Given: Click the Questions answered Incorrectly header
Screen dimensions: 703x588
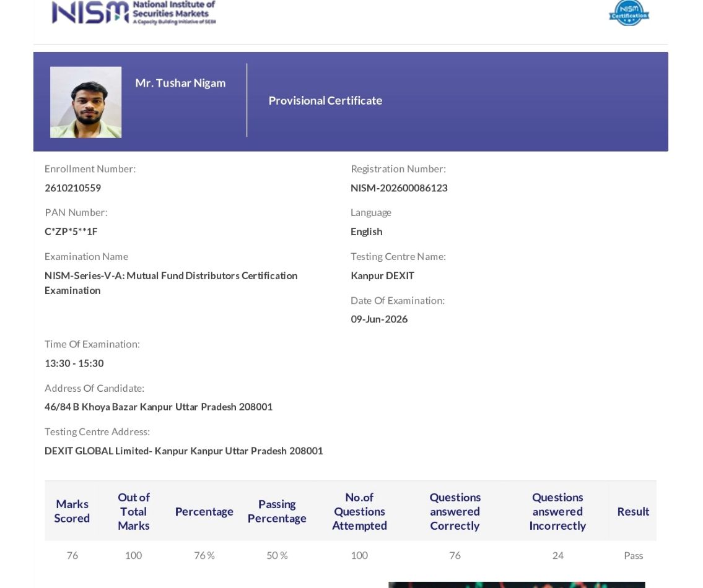Looking at the screenshot, I should coord(557,511).
